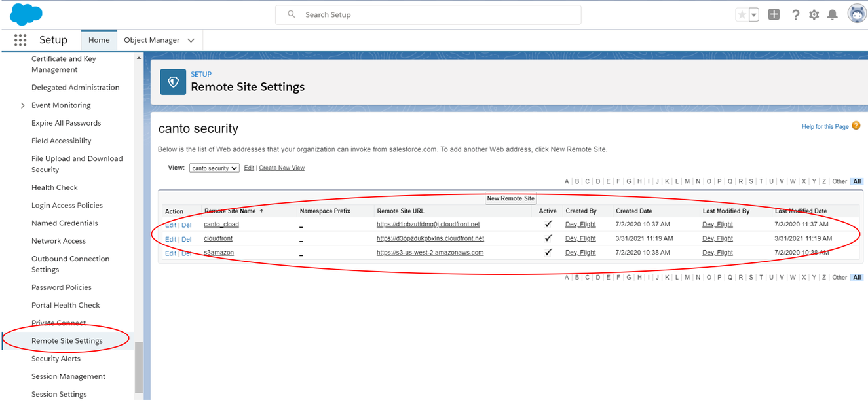The width and height of the screenshot is (868, 415).
Task: Edit the s3amazon remote site
Action: click(170, 253)
